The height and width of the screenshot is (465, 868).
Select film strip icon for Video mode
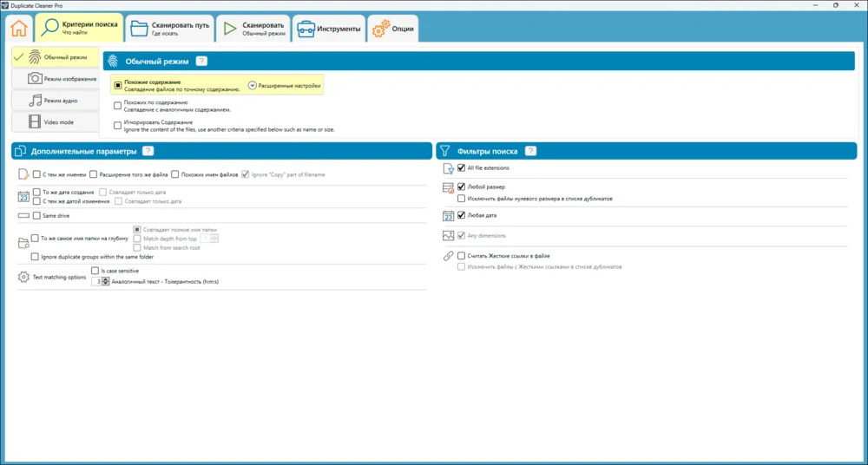35,121
